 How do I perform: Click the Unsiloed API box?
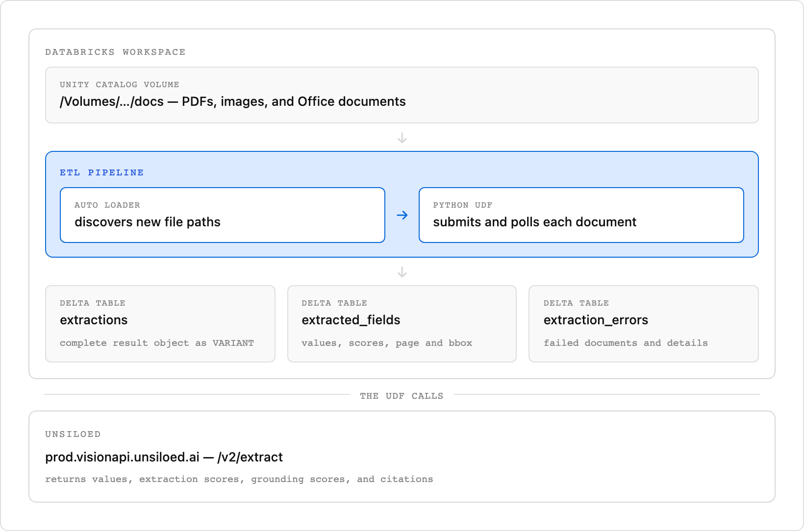(402, 457)
